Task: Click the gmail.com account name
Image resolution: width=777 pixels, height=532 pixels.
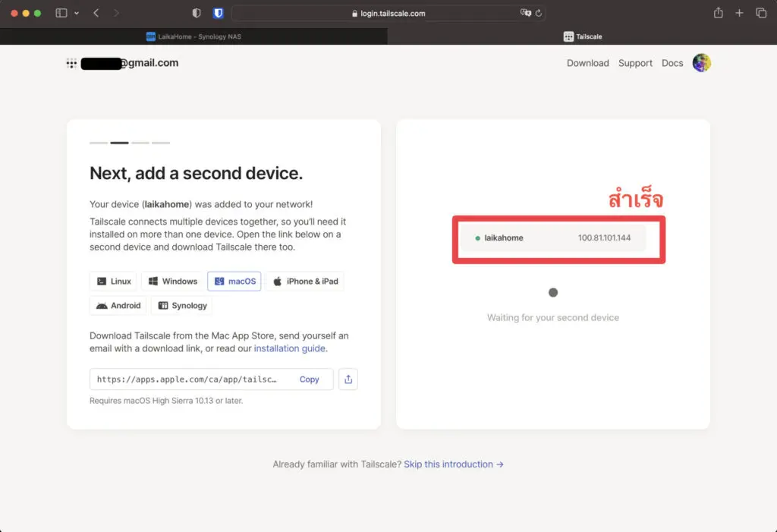Action: (x=129, y=63)
